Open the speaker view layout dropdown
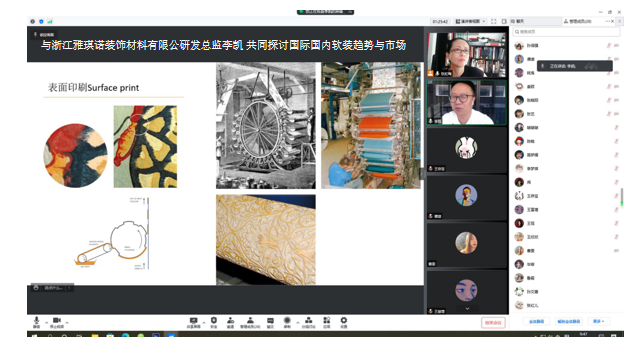This screenshot has height=360, width=640. click(x=470, y=21)
